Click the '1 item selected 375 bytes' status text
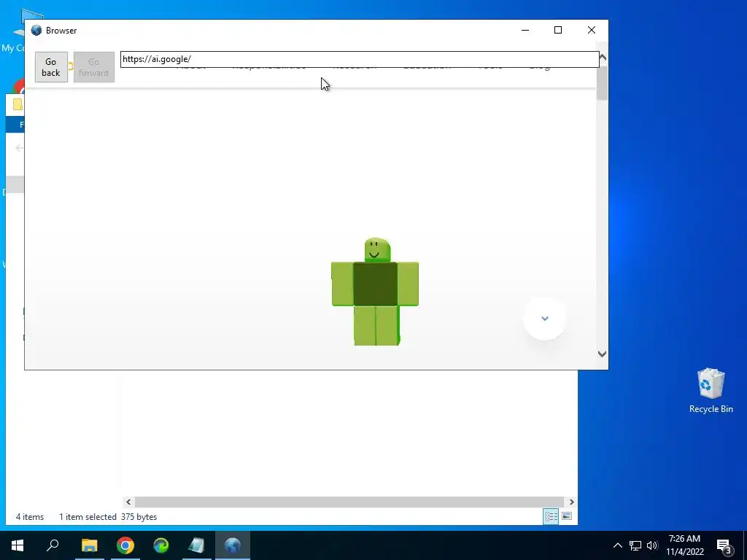Viewport: 747px width, 560px height. pos(108,517)
